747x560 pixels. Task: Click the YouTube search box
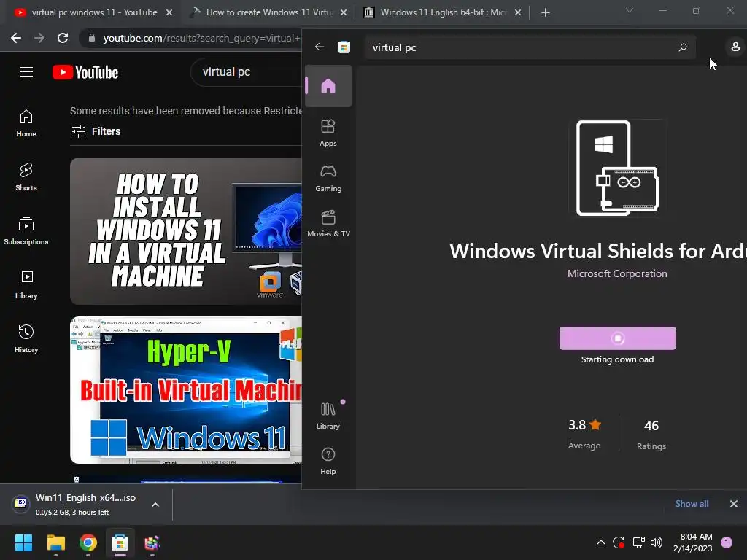pyautogui.click(x=246, y=72)
